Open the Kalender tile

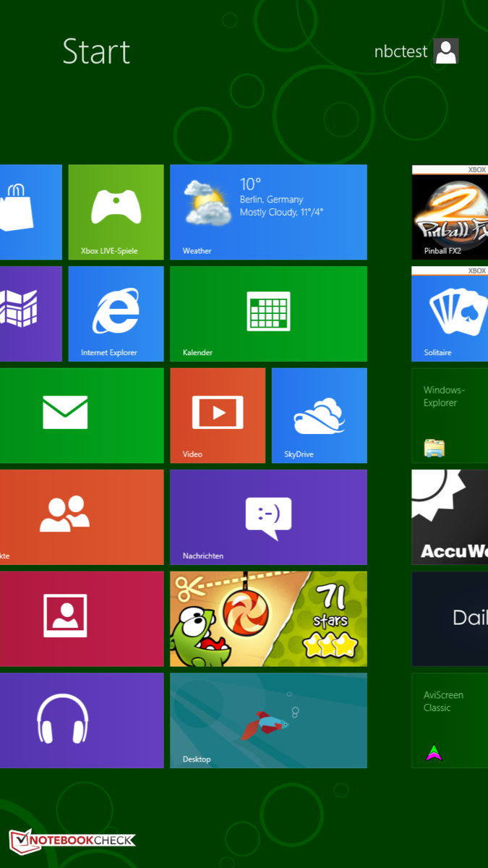(268, 313)
